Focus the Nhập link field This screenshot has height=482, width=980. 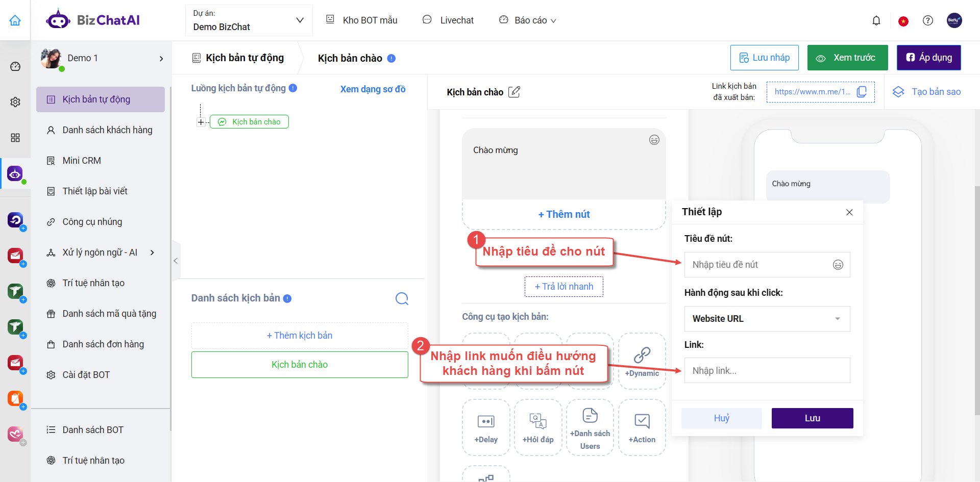click(x=767, y=371)
